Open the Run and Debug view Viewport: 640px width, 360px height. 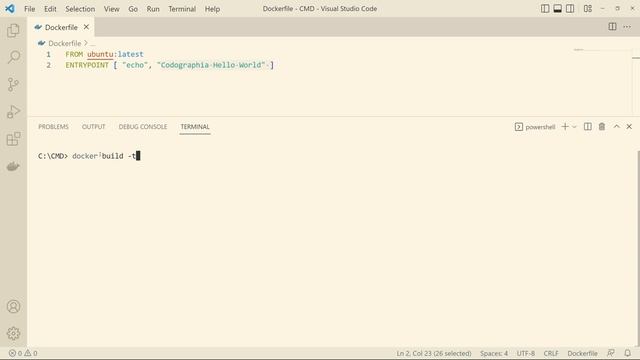[13, 111]
